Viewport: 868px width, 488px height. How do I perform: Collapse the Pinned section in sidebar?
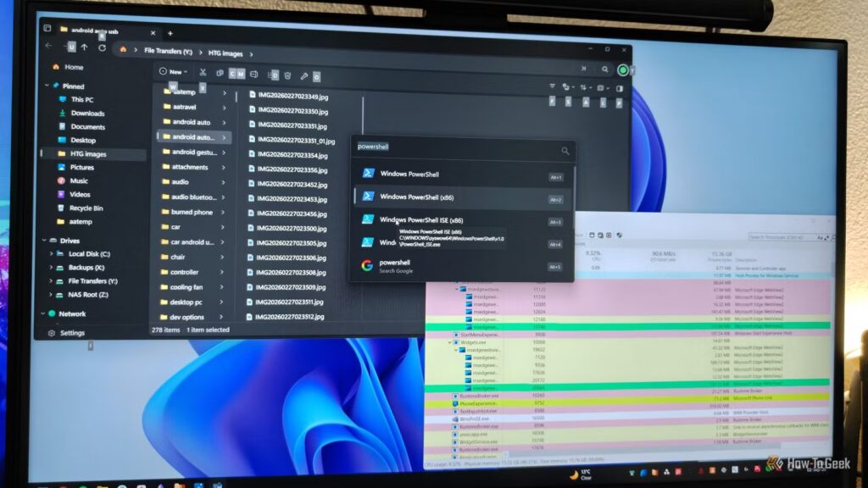(x=47, y=86)
